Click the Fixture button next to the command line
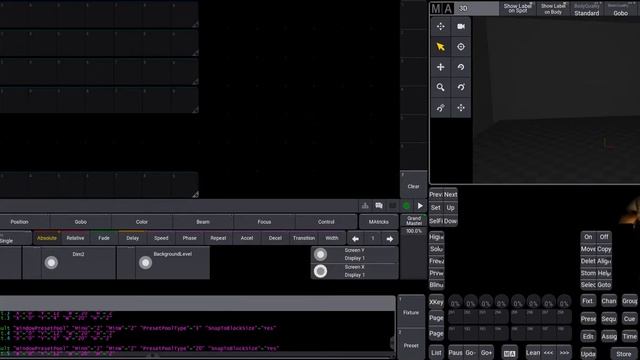 click(x=411, y=312)
